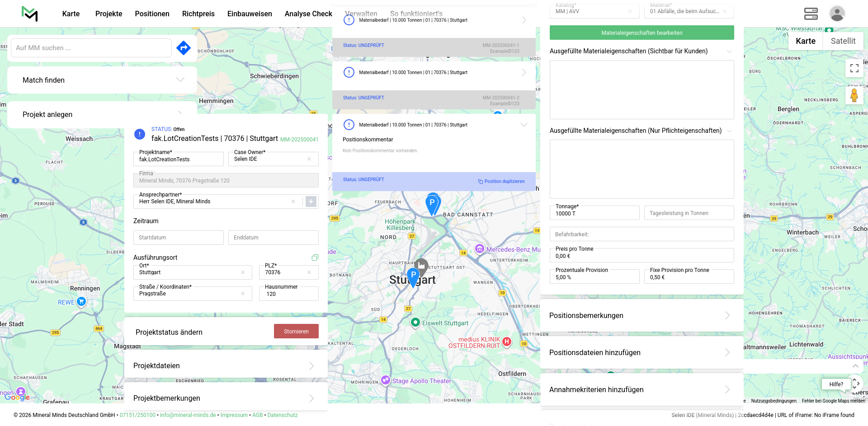Expand the Match finden panel
The height and width of the screenshot is (426, 868).
(180, 80)
